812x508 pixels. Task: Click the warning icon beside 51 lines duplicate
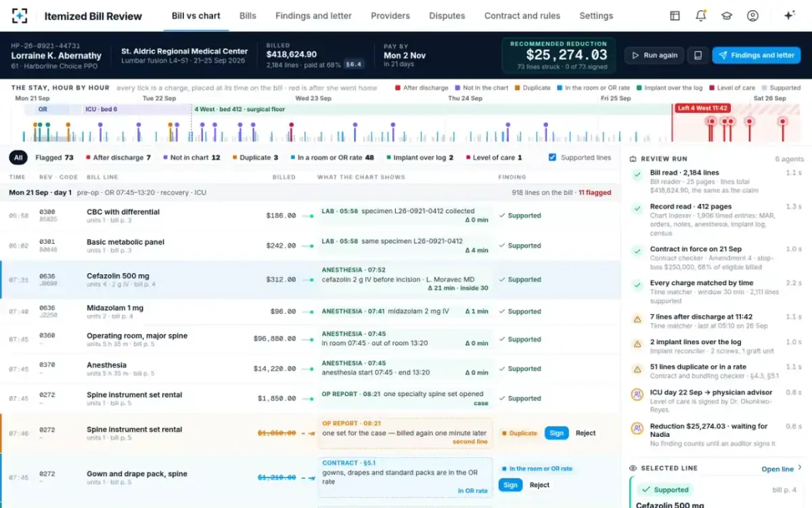[637, 369]
